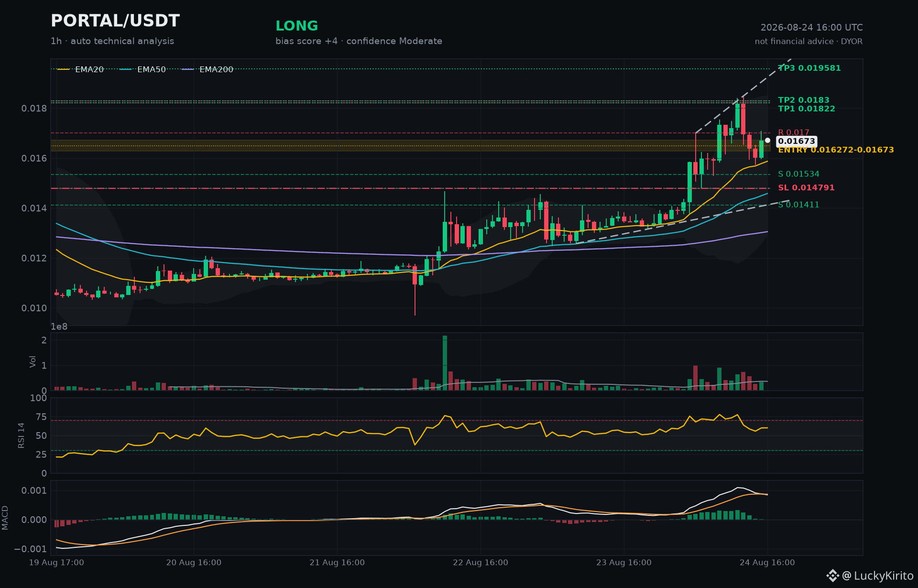This screenshot has width=918, height=588.
Task: Select the '21 Aug 16:00' time axis label
Action: (337, 563)
